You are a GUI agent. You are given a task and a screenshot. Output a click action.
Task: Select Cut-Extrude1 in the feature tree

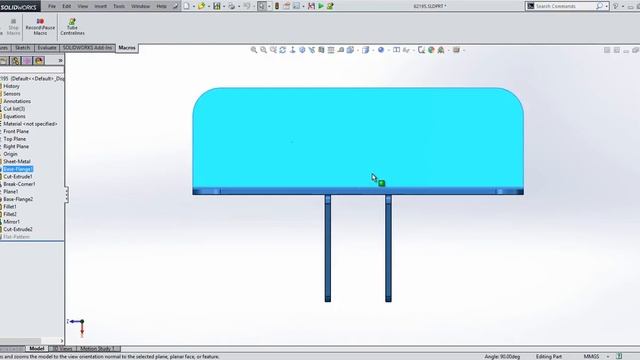click(18, 176)
